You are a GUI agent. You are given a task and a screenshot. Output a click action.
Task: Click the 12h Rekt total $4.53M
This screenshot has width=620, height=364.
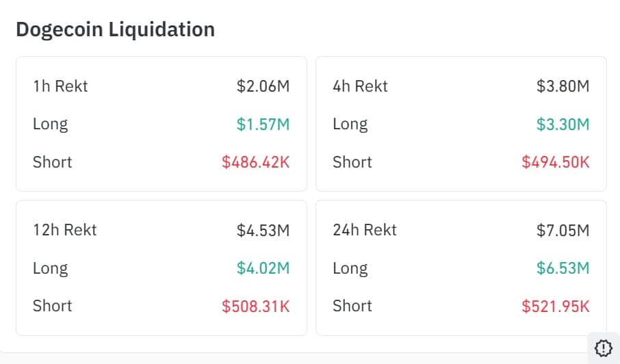(x=263, y=230)
